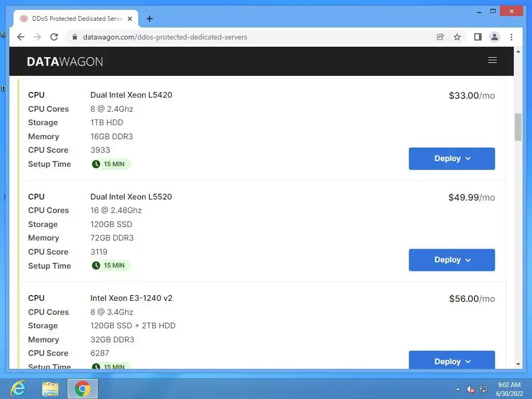Open the Chrome profile menu

tap(495, 37)
